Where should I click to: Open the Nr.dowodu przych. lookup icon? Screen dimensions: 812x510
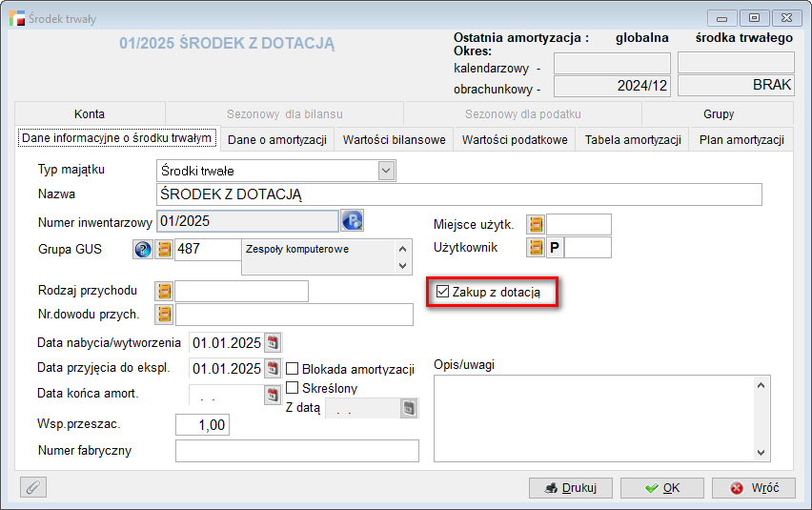pyautogui.click(x=165, y=314)
